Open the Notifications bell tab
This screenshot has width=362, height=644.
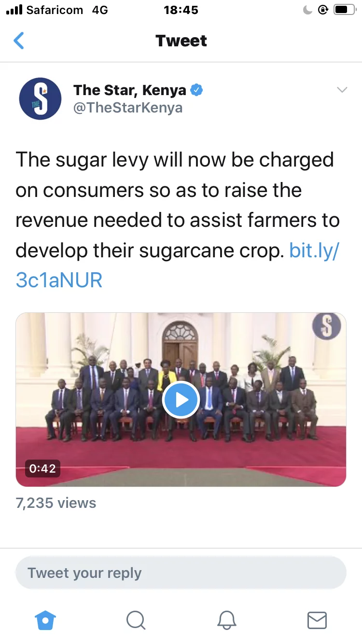(227, 620)
